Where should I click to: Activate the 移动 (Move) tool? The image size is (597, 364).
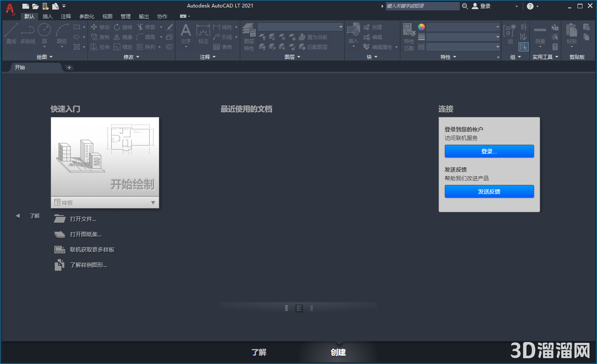[102, 27]
